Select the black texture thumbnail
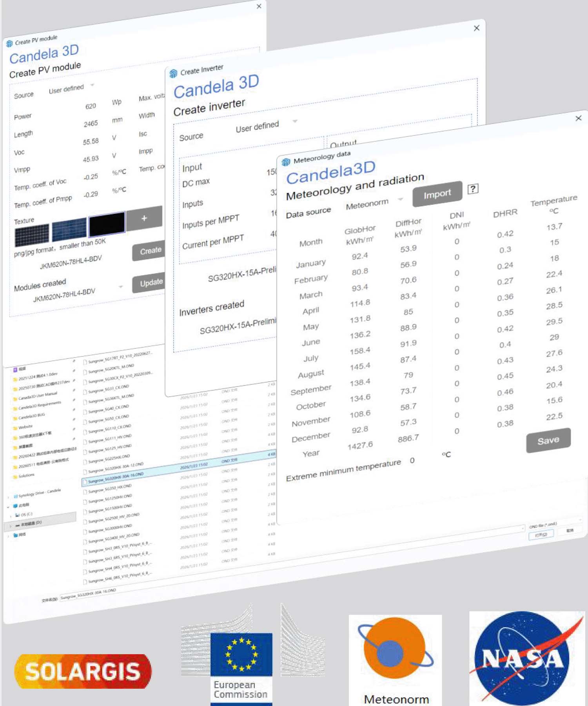This screenshot has height=706, width=588. (107, 224)
